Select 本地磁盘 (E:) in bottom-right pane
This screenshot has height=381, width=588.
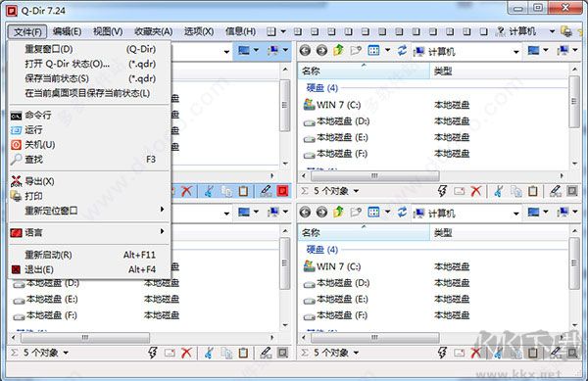tap(335, 299)
